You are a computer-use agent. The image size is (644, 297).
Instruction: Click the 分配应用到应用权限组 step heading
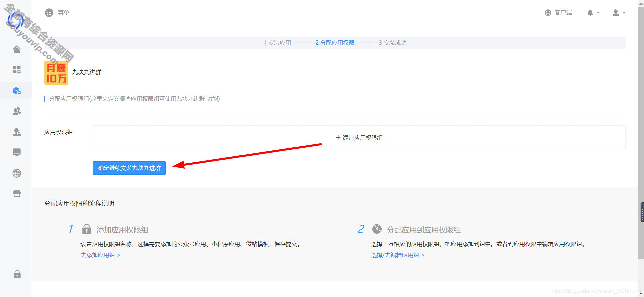424,230
